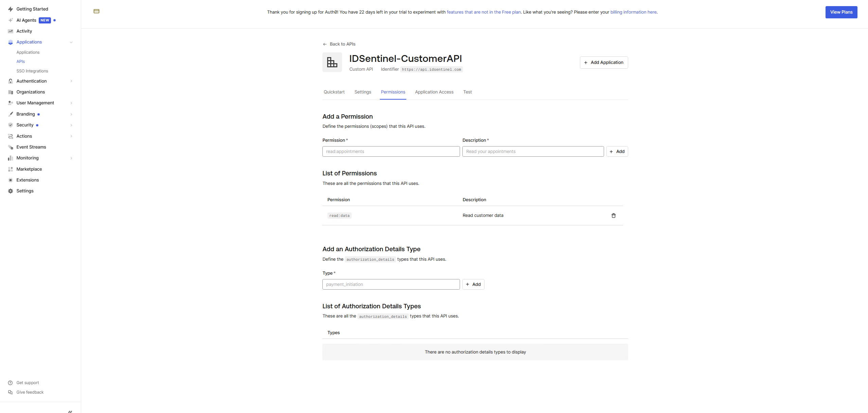Image resolution: width=868 pixels, height=413 pixels.
Task: Open the Test tab
Action: click(467, 92)
